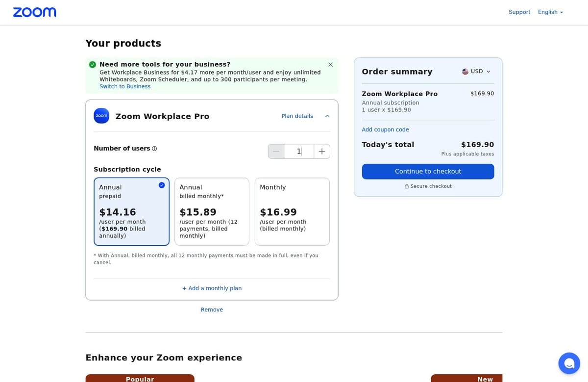This screenshot has height=382, width=588.
Task: Click the Zoom logo in header
Action: click(34, 12)
